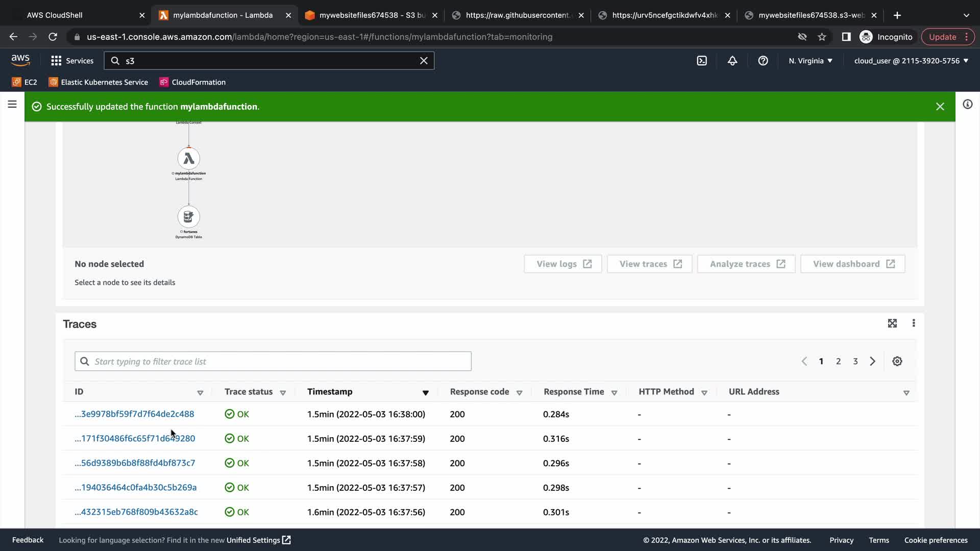Expand the N. Virginia region dropdown

click(811, 61)
